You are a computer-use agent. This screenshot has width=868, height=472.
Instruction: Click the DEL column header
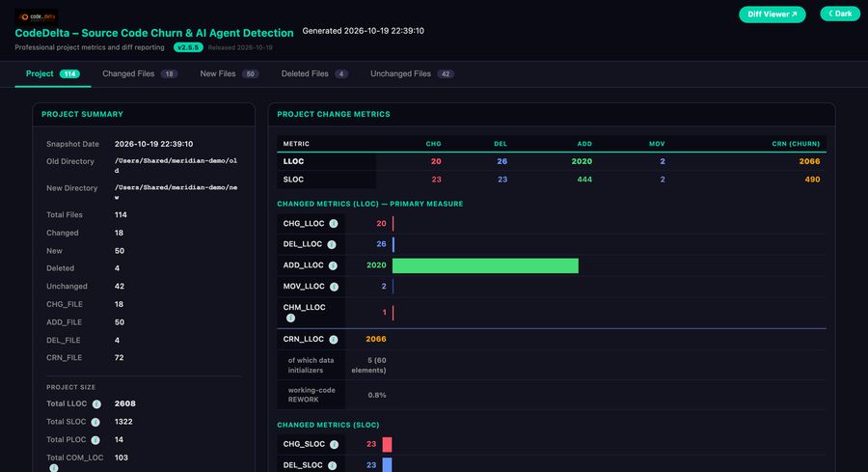[501, 144]
